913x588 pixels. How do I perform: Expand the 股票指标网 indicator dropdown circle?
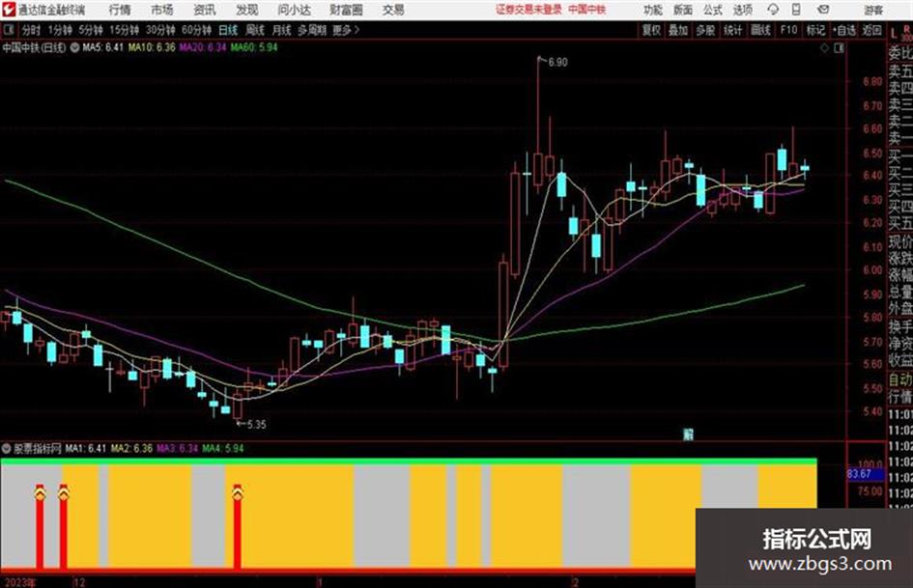[x=7, y=448]
